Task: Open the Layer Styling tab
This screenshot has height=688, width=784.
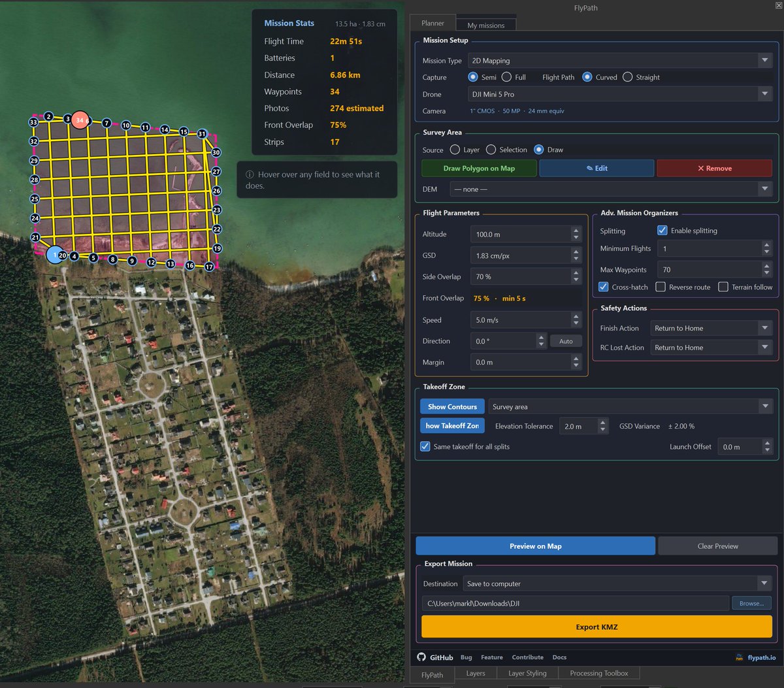Action: point(527,673)
